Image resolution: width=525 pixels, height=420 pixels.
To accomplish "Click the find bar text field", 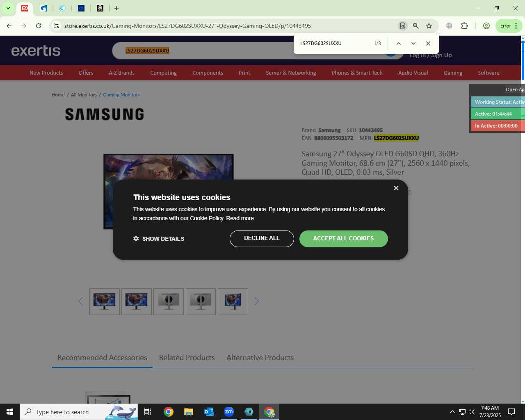I will click(334, 43).
